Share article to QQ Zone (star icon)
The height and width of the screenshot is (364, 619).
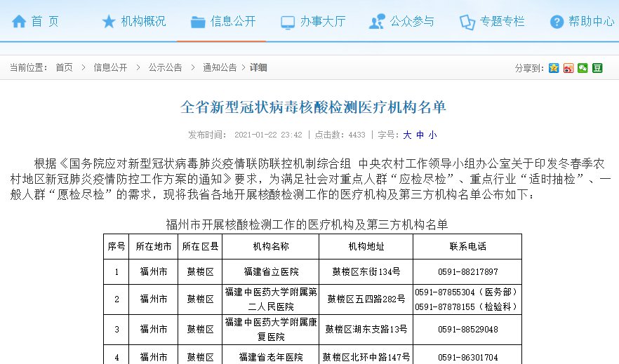coord(554,68)
